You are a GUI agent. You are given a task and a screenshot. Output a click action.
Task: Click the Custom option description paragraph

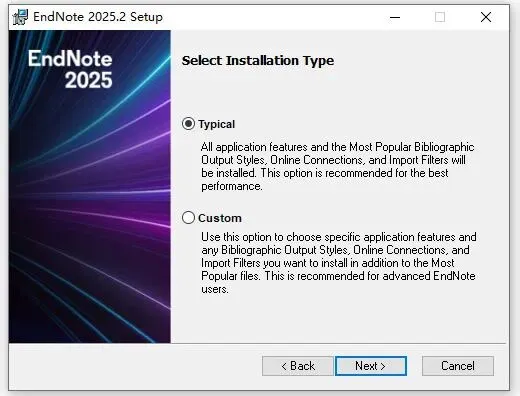point(339,263)
